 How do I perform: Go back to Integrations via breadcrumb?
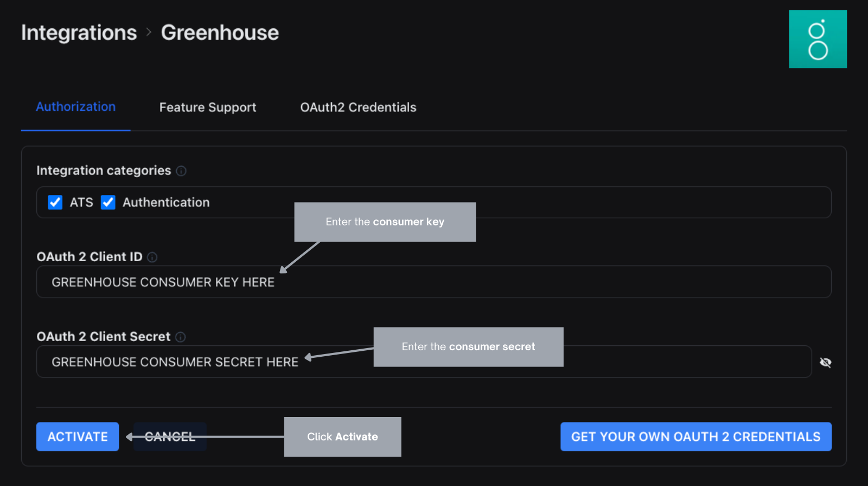79,33
